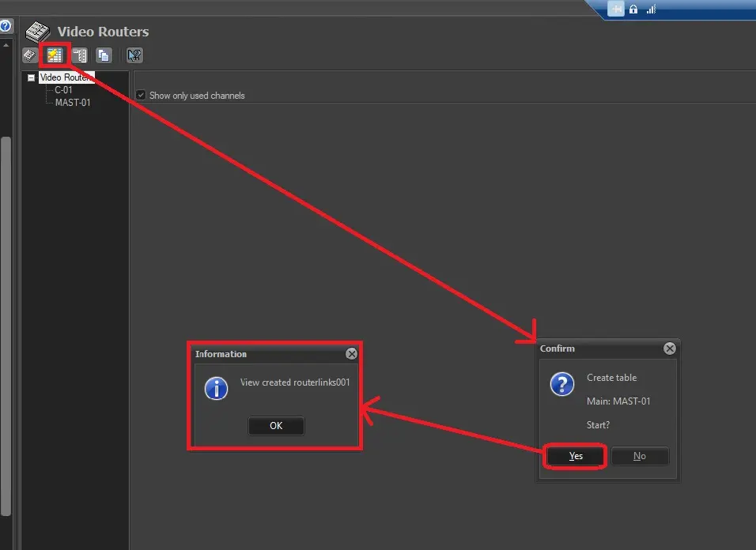Screen dimensions: 756x550
Task: Close the Confirm dialog with the X
Action: click(x=669, y=348)
